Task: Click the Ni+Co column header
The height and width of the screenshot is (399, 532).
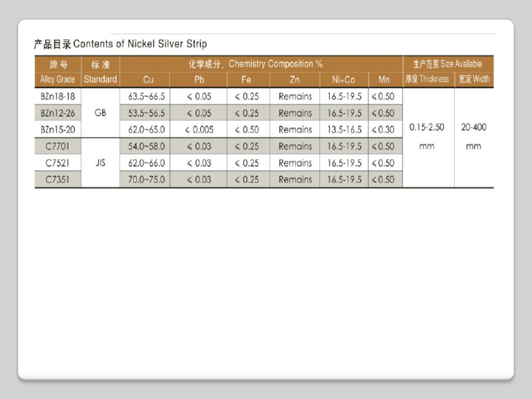Action: click(x=344, y=80)
